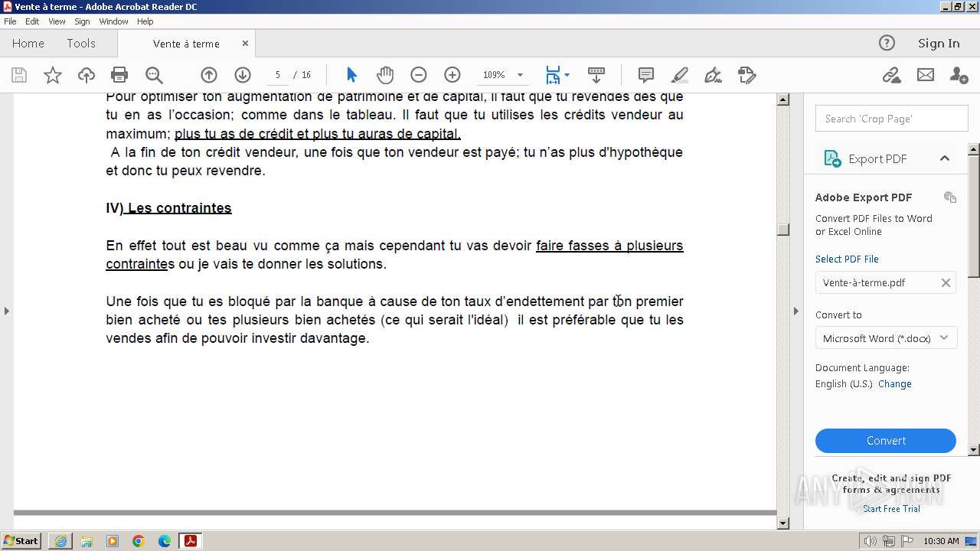Open the Sign menu
Viewport: 980px width, 551px height.
[x=82, y=21]
